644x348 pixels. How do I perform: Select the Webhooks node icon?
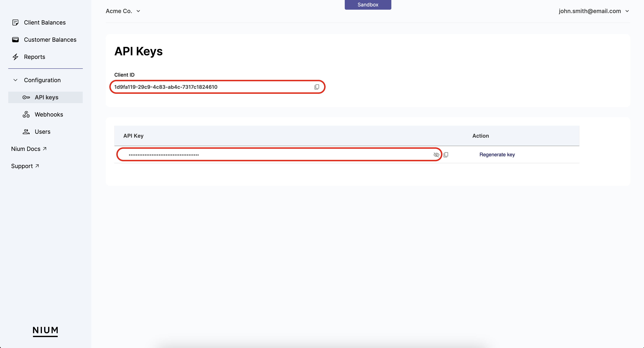click(26, 114)
